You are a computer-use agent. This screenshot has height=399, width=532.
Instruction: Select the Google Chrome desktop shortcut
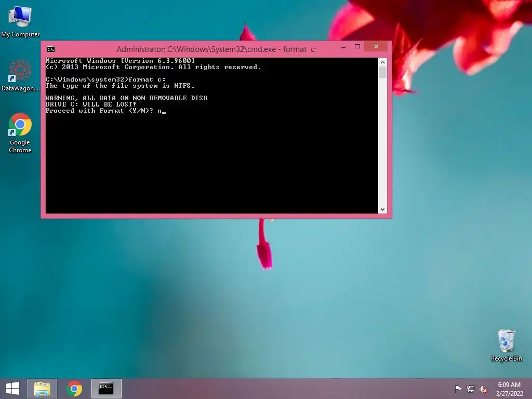point(20,132)
